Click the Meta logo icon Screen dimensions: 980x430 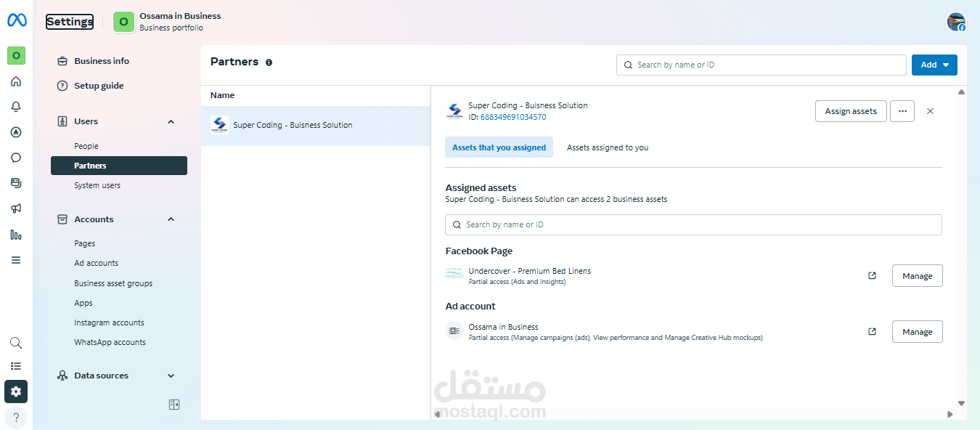click(17, 21)
